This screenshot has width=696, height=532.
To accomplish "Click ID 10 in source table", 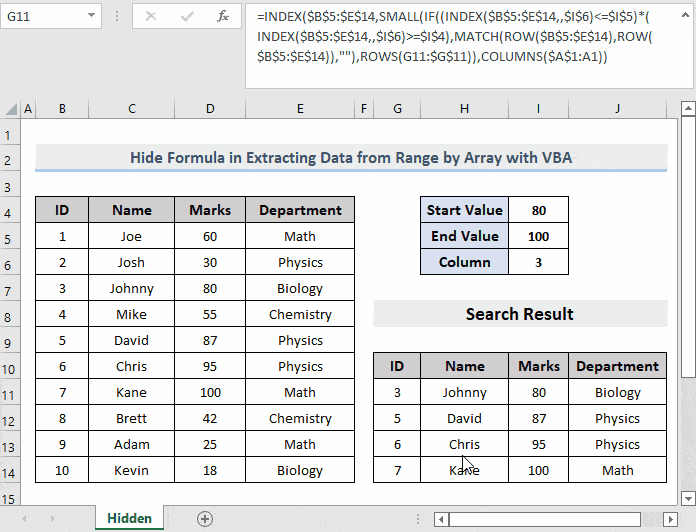I will [x=62, y=470].
